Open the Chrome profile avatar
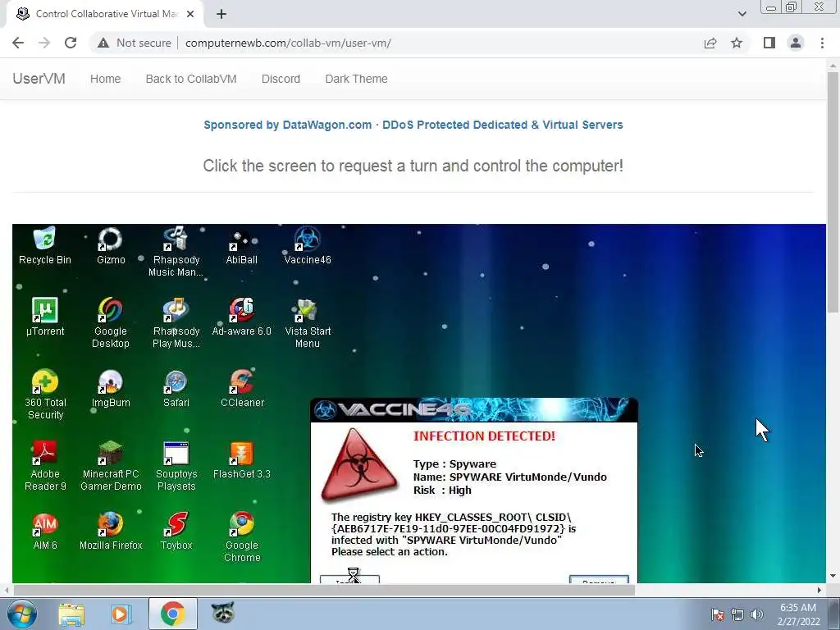This screenshot has height=630, width=840. [x=796, y=43]
